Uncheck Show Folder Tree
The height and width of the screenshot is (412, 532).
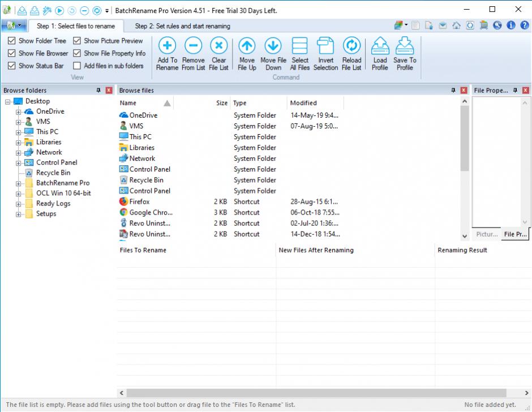tap(11, 41)
